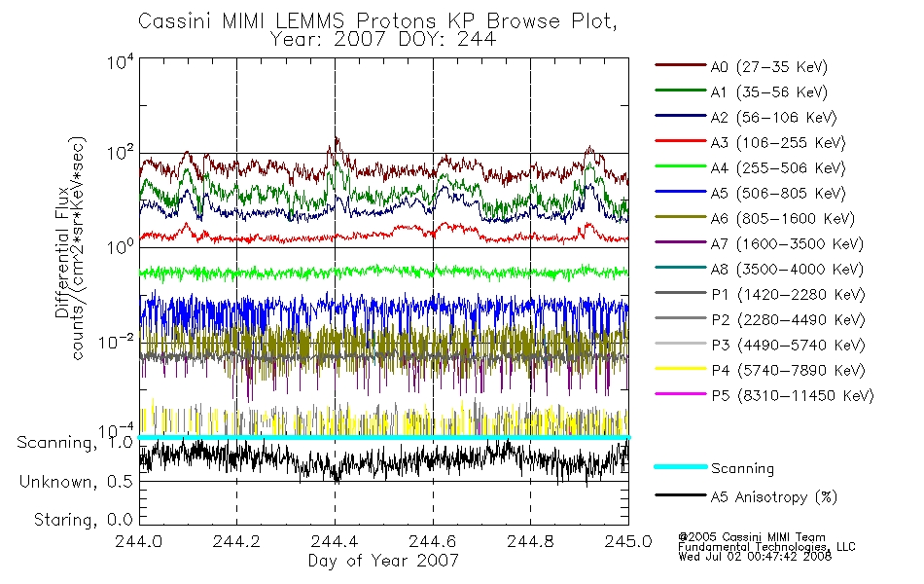
Task: Click the cyan Scanning legend line
Action: tap(681, 466)
